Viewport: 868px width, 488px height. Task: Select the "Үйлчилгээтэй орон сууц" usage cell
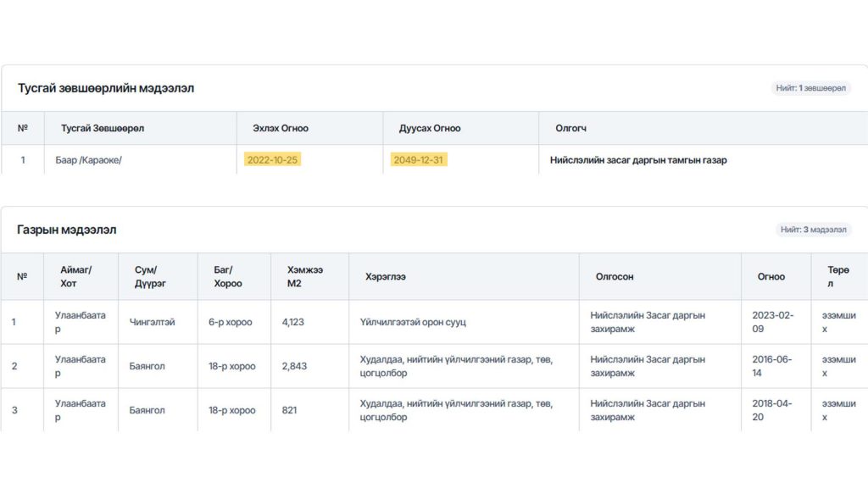tap(412, 322)
